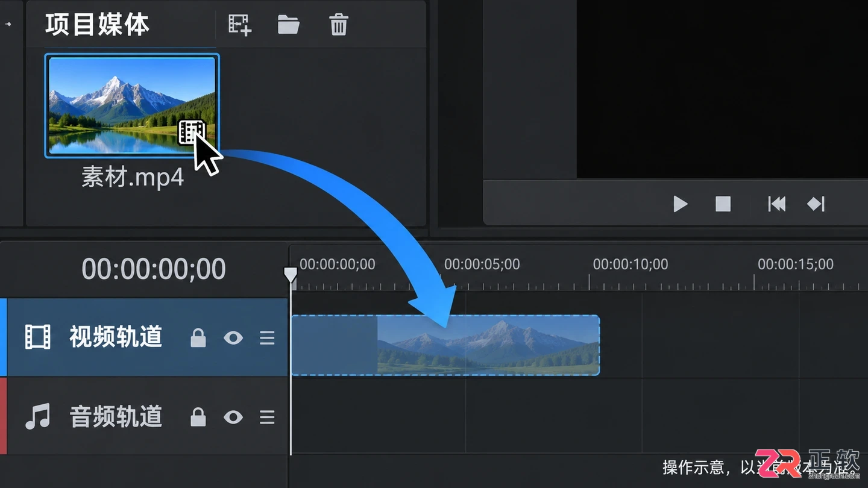Click the Play button in preview

pos(681,204)
